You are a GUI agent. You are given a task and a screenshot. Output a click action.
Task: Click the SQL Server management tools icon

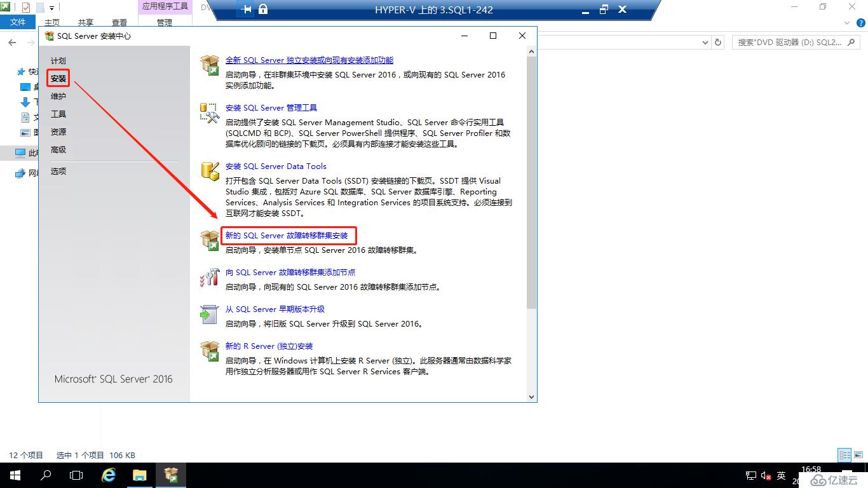[x=210, y=113]
